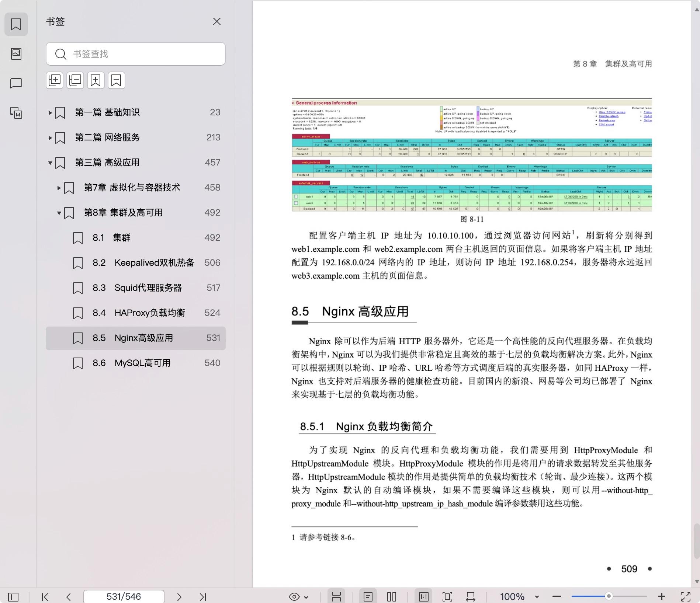Select 第一篇 基础知识 bookmark label
The height and width of the screenshot is (603, 700).
(107, 112)
